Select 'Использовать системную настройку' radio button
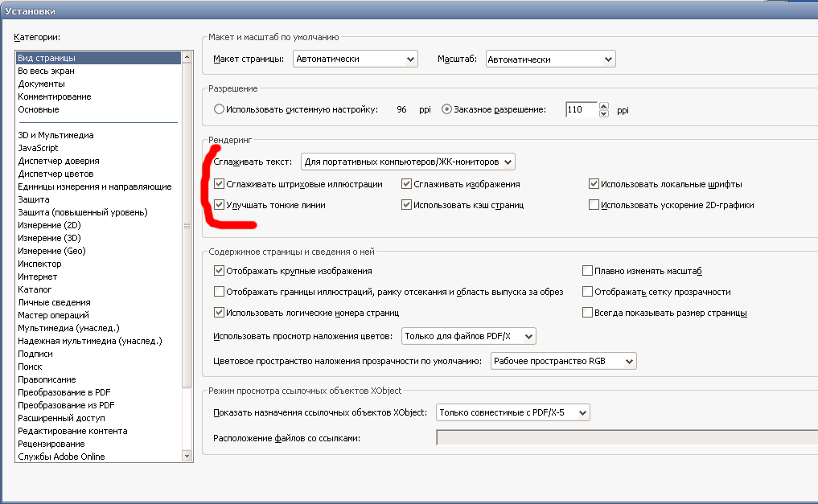 tap(219, 109)
